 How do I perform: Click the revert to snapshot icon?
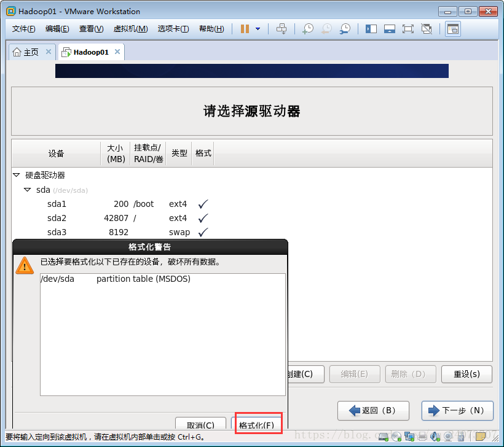coord(326,29)
